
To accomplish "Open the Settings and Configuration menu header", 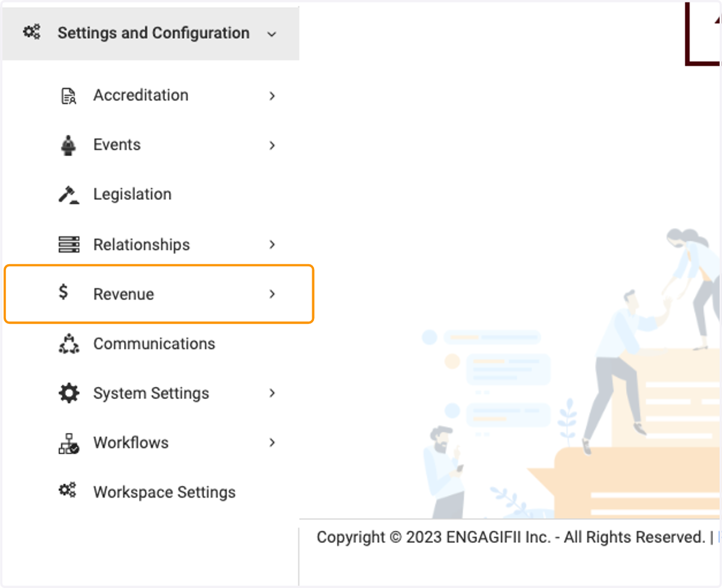I will tap(150, 33).
